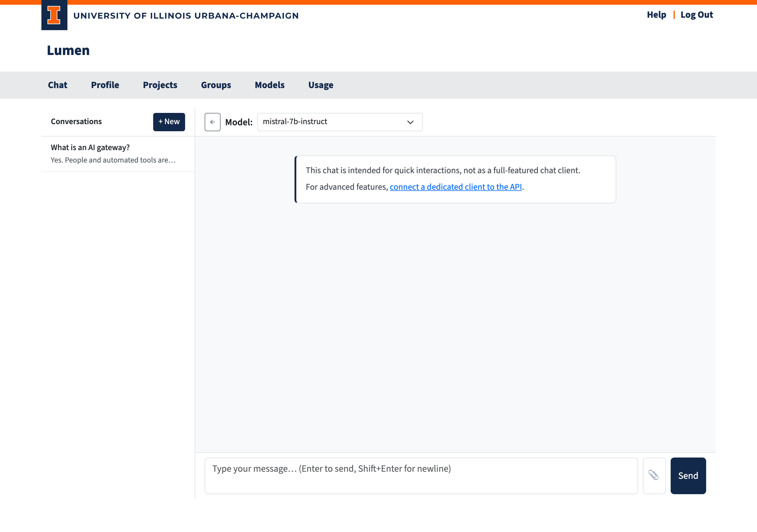Go to the Chat tab
Image resolution: width=757 pixels, height=532 pixels.
coord(57,85)
